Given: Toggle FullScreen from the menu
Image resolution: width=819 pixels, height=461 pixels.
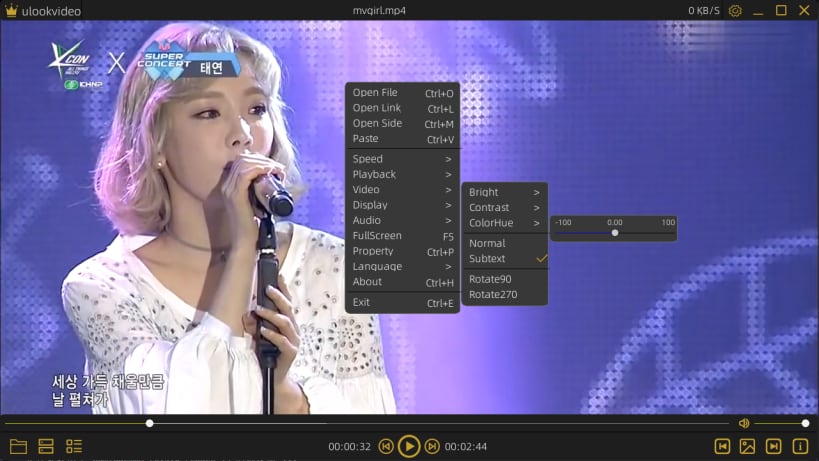Looking at the screenshot, I should click(403, 236).
